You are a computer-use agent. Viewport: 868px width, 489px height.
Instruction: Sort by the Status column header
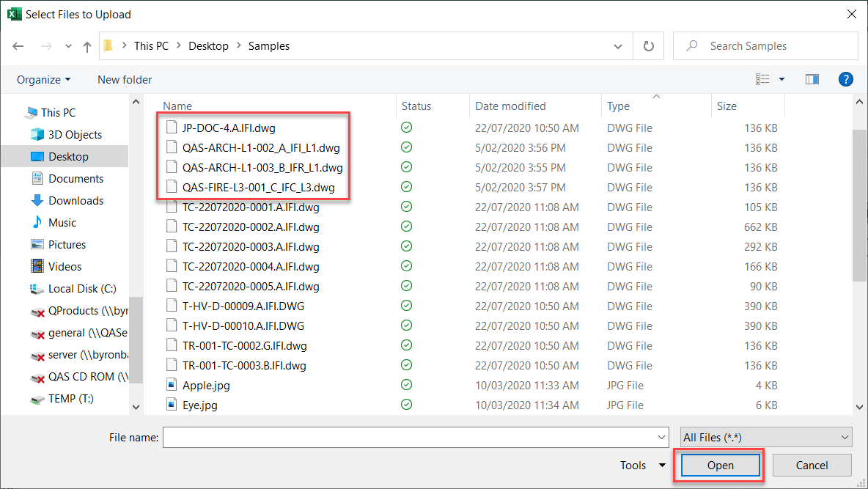click(416, 106)
